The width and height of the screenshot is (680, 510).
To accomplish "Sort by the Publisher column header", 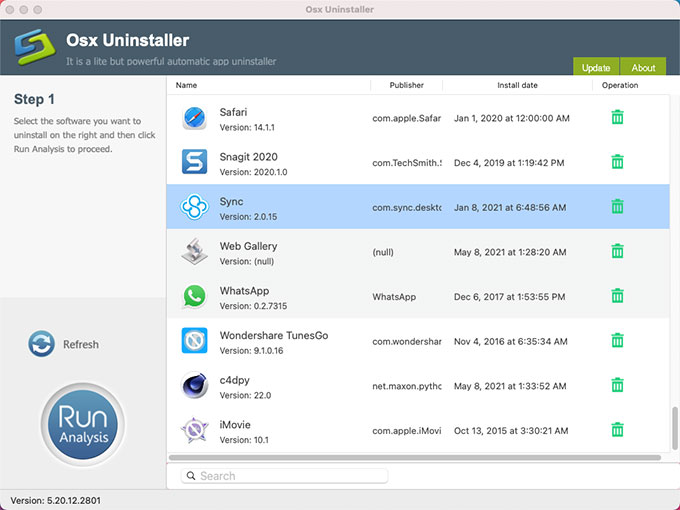I will (x=406, y=85).
